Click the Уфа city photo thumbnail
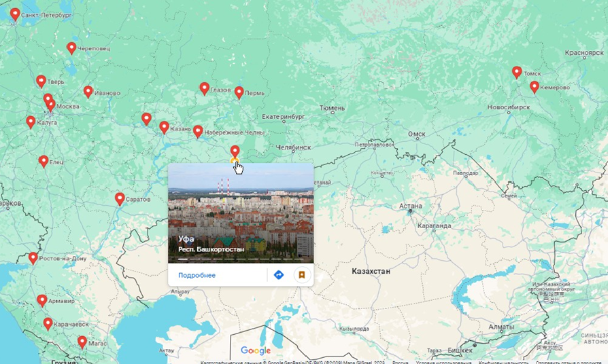 pos(241,213)
